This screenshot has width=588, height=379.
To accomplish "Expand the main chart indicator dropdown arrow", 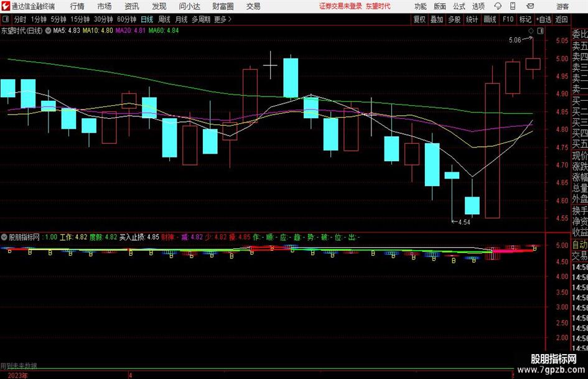I will coord(48,30).
